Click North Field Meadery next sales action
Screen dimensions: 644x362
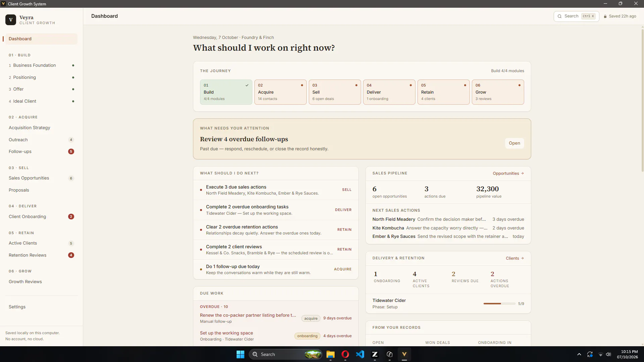tap(448, 219)
